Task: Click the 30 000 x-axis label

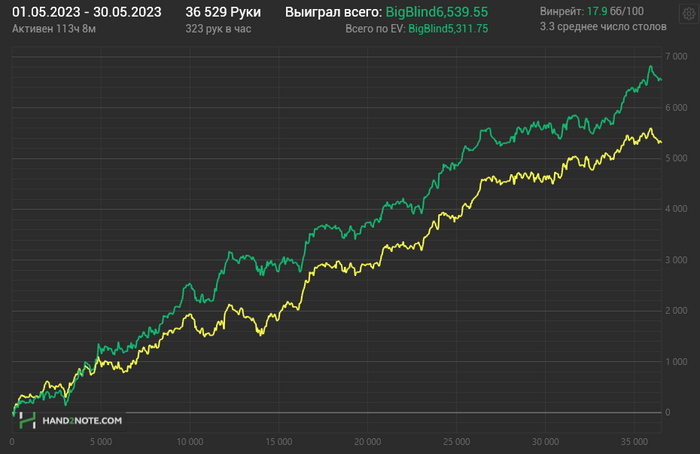Action: [x=545, y=442]
